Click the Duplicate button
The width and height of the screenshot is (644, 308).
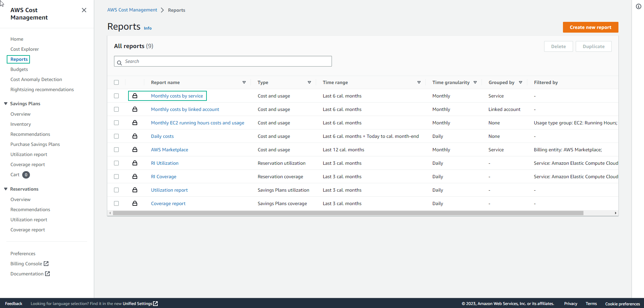594,46
